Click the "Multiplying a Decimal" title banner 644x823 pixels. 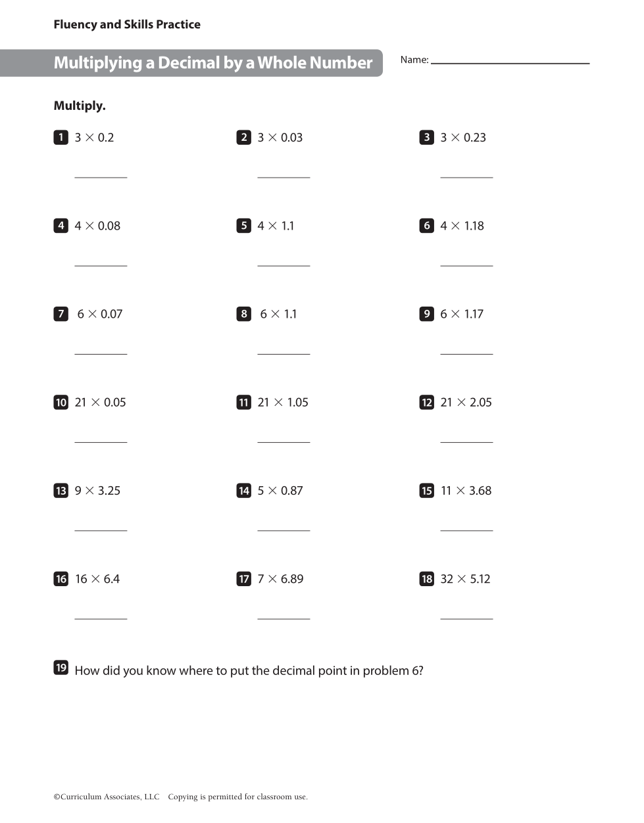[x=212, y=63]
